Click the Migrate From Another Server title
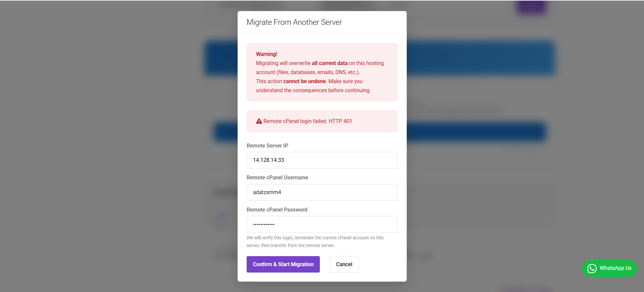The image size is (644, 292). point(294,22)
